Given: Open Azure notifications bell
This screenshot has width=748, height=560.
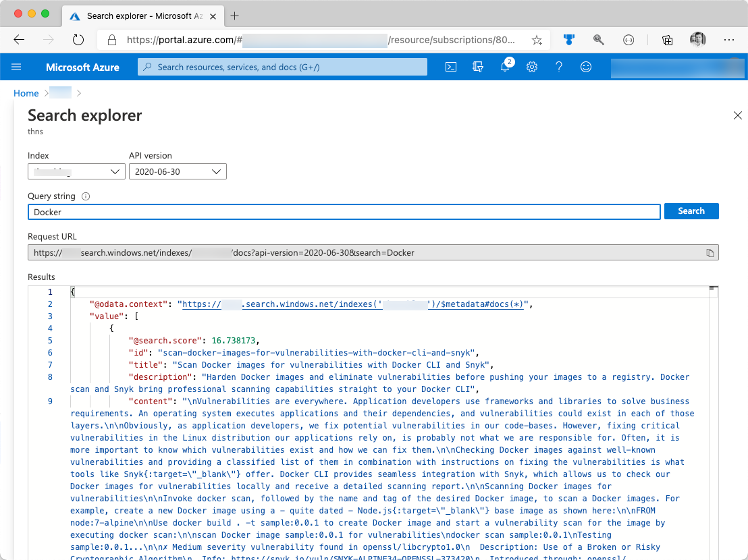Looking at the screenshot, I should point(505,67).
